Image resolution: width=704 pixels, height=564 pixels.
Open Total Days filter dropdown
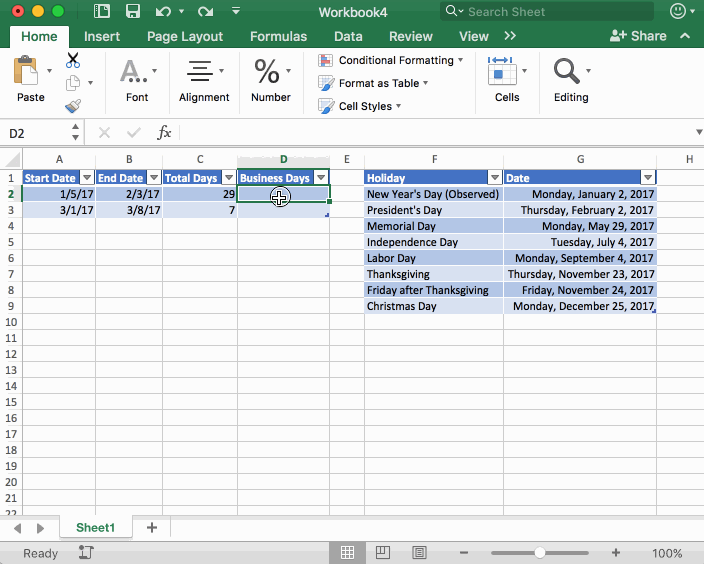click(x=229, y=178)
